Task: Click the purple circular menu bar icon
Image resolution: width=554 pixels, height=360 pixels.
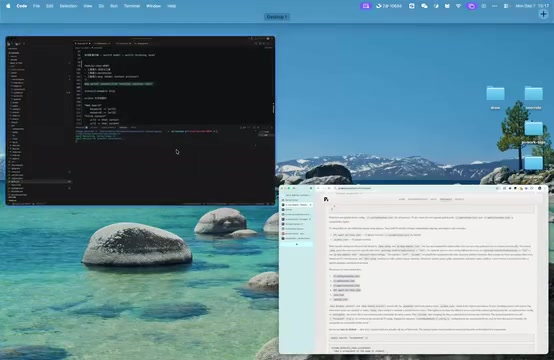Action: pyautogui.click(x=471, y=6)
